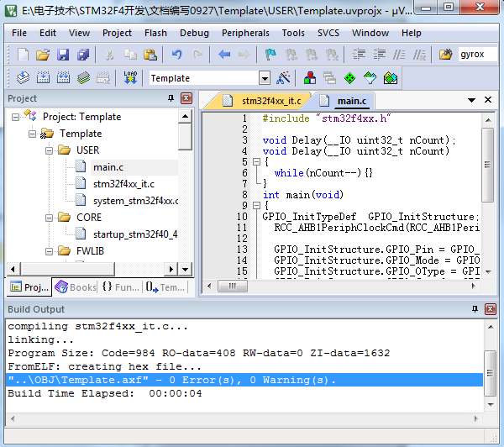Select main.c in the project tree

point(108,167)
